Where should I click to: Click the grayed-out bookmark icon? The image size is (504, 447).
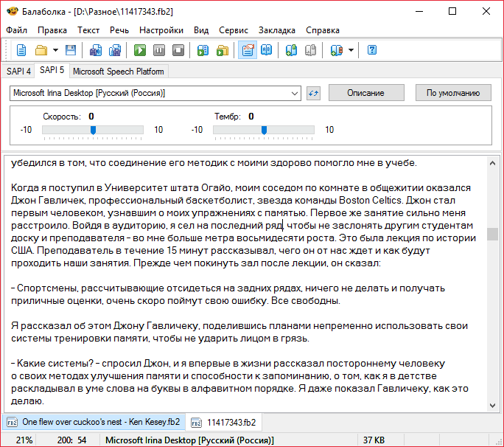(310, 50)
